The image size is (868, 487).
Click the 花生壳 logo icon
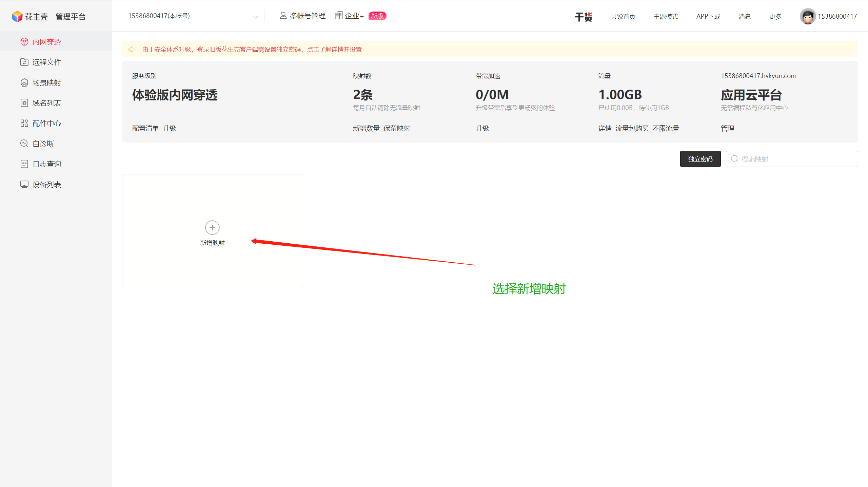[17, 16]
